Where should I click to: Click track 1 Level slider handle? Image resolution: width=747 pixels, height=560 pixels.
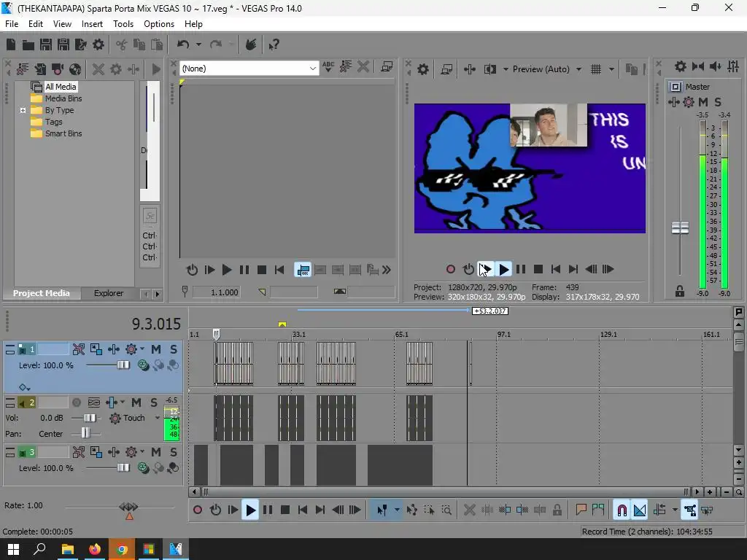pos(123,365)
